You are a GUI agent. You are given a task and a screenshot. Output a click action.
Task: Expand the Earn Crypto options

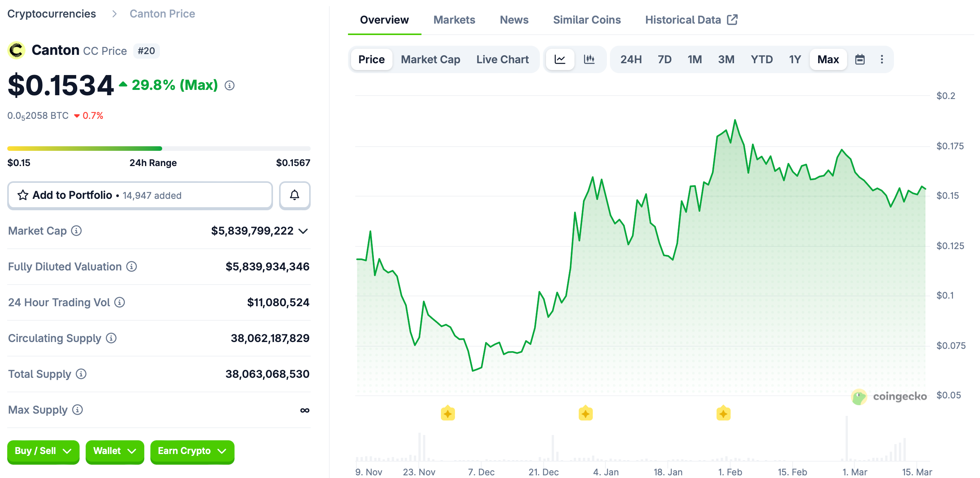(192, 451)
